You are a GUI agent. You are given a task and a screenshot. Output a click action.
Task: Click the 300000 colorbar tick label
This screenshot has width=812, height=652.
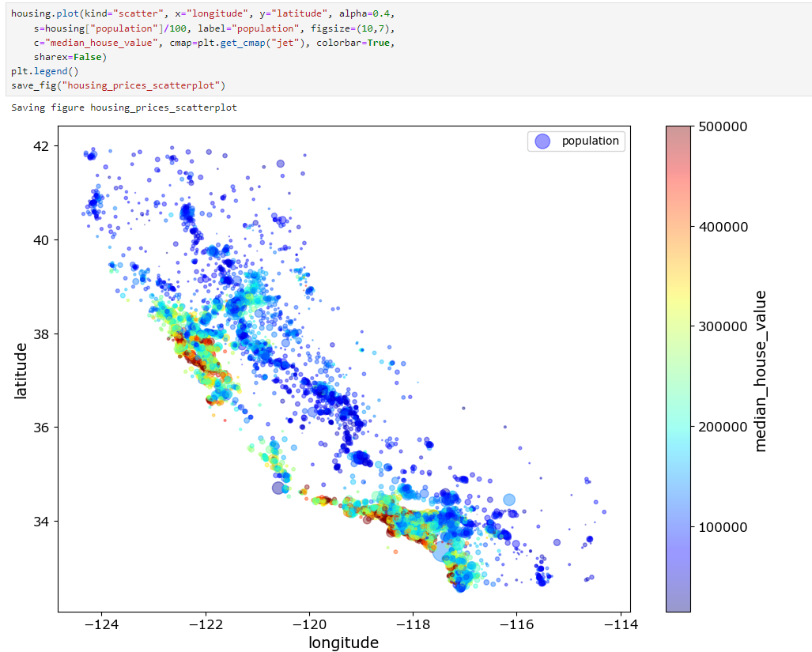[x=723, y=326]
